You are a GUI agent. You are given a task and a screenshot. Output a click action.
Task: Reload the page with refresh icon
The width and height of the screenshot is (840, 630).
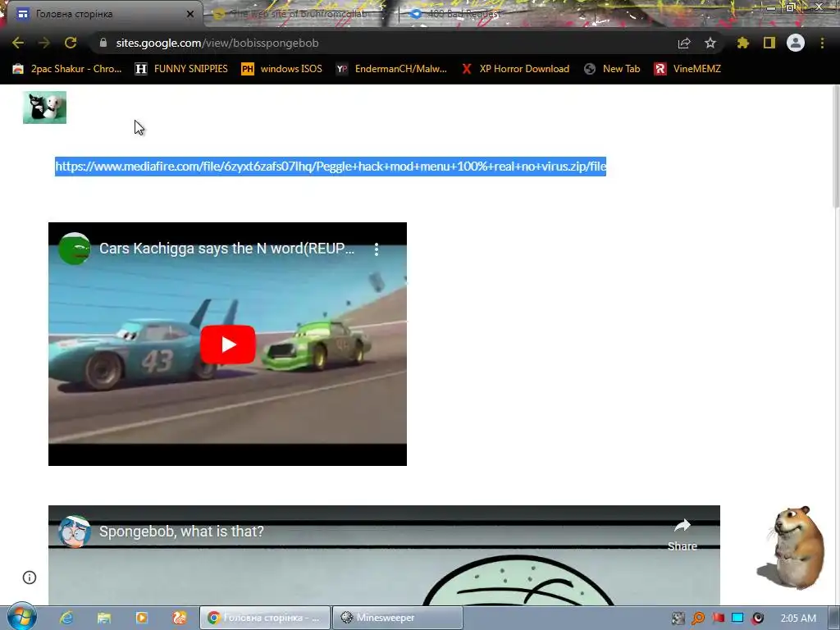click(71, 43)
